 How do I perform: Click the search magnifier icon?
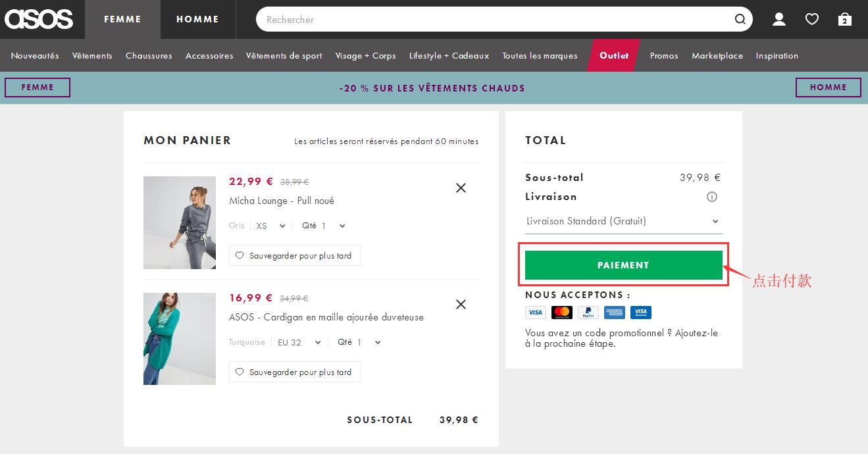pyautogui.click(x=740, y=19)
